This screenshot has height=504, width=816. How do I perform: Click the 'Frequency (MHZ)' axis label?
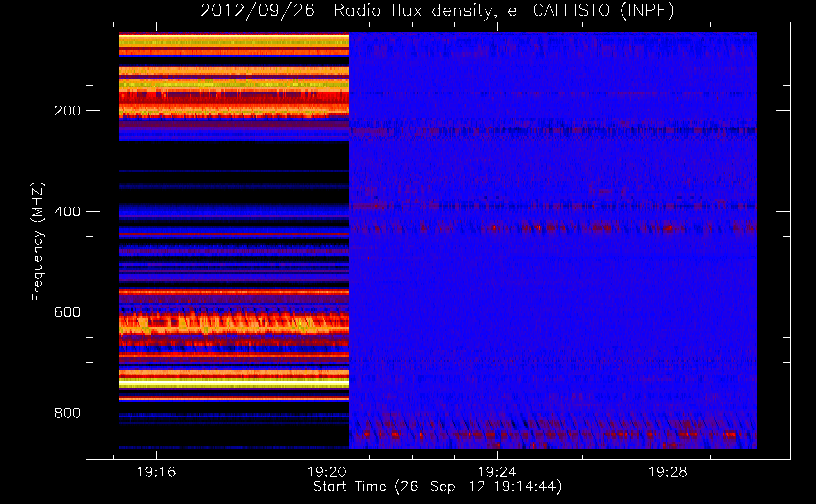pos(37,242)
